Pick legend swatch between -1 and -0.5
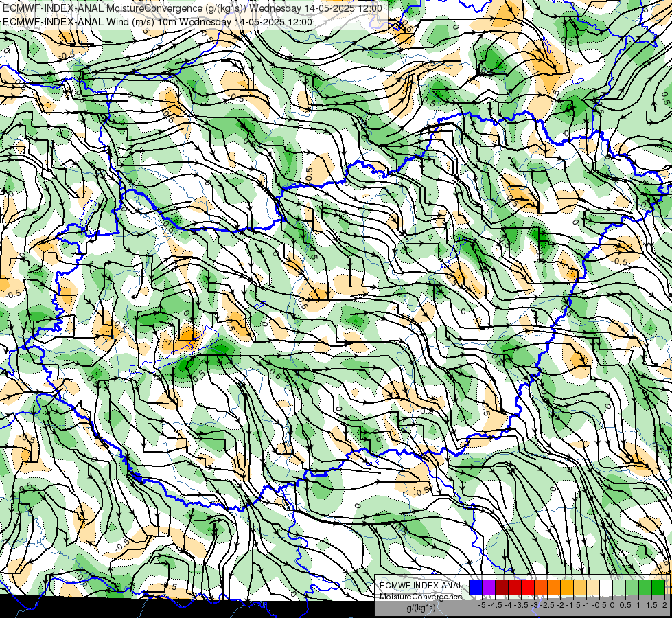Image resolution: width=672 pixels, height=618 pixels. pyautogui.click(x=592, y=588)
